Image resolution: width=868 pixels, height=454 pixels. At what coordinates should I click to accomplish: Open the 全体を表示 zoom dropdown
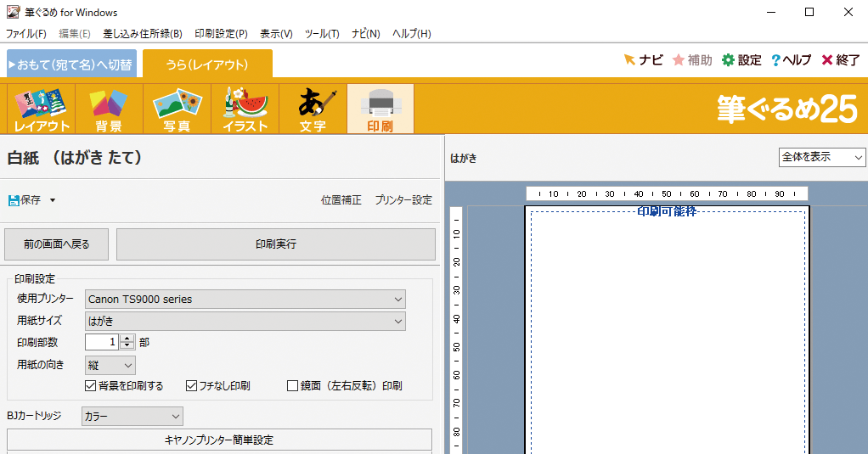(822, 157)
